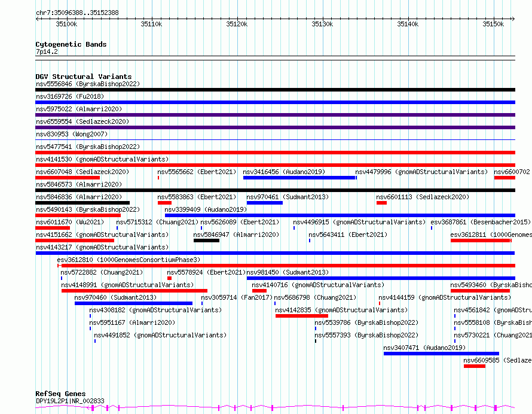532x414 pixels.
Task: Click the red bar under nsv6609585
Action: [475, 366]
